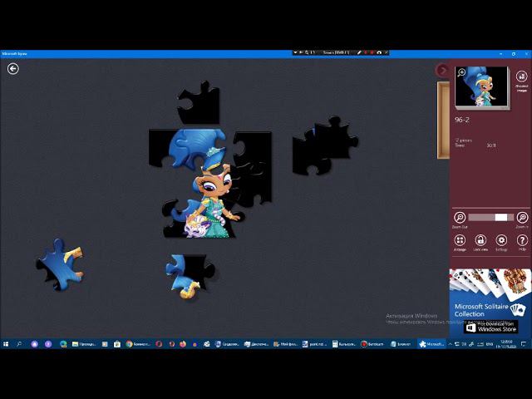The height and width of the screenshot is (399, 532).
Task: Open Microsoft Solitaire Collection ad
Action: (x=490, y=302)
